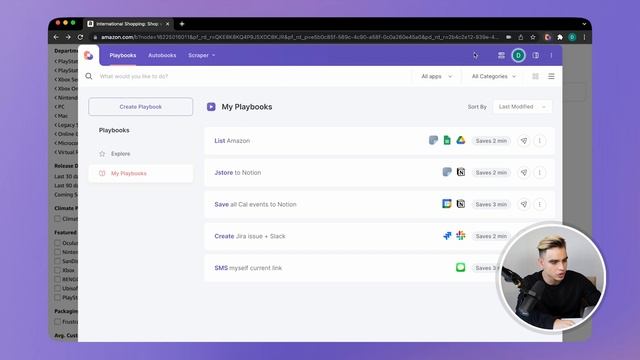Viewport: 640px width, 360px height.
Task: Open the Save all Cal events row three-dot menu
Action: [540, 204]
